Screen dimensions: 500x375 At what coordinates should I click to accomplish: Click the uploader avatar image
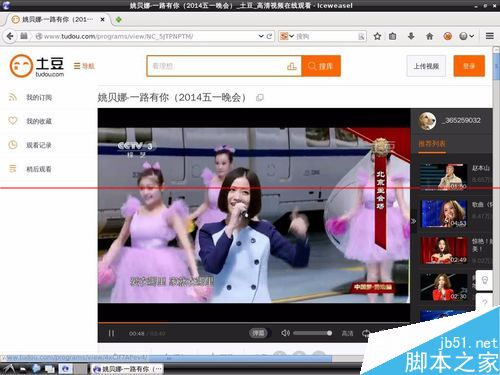click(x=427, y=121)
